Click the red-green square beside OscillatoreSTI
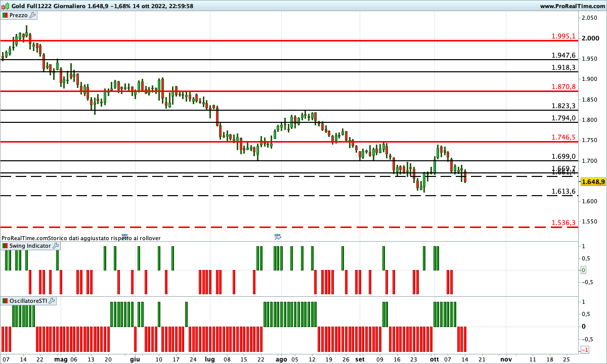607x364 pixels. click(6, 301)
